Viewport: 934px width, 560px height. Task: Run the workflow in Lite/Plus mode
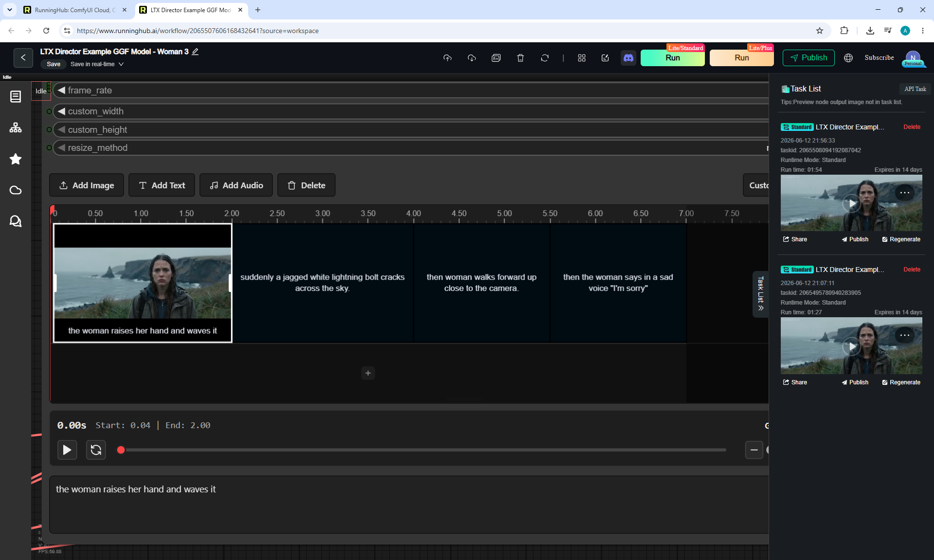click(x=741, y=58)
